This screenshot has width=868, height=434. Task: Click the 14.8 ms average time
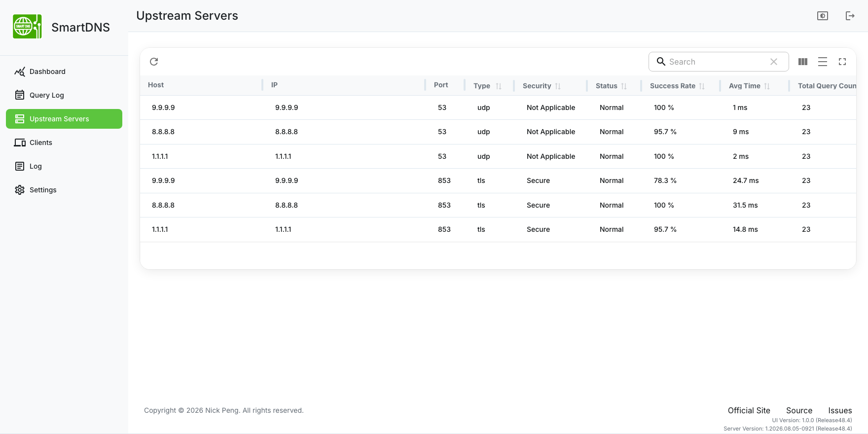click(x=745, y=229)
